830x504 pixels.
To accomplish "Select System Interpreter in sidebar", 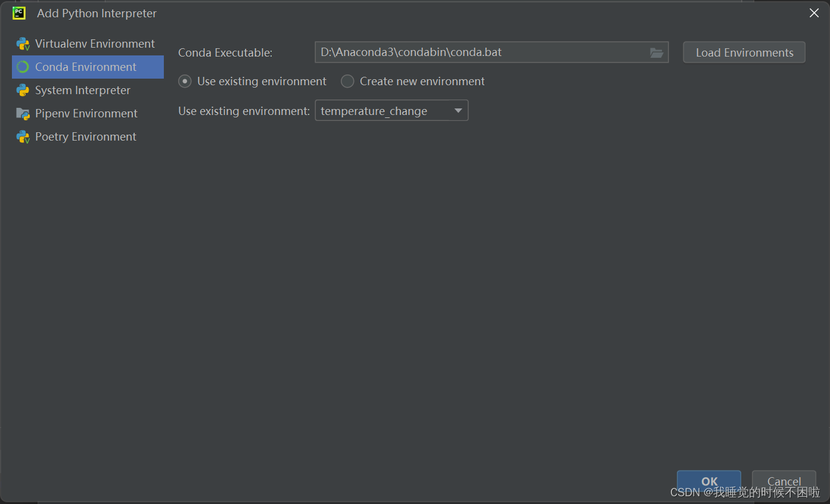I will 88,91.
